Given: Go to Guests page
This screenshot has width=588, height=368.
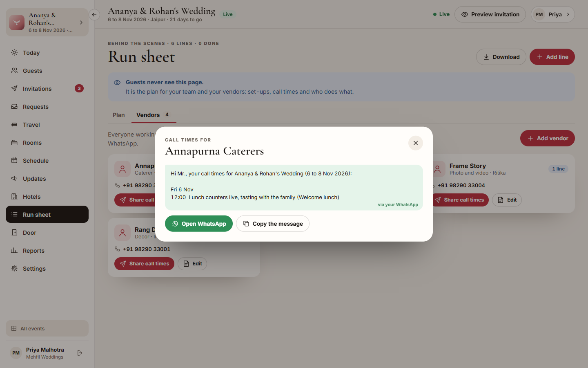Looking at the screenshot, I should [47, 71].
